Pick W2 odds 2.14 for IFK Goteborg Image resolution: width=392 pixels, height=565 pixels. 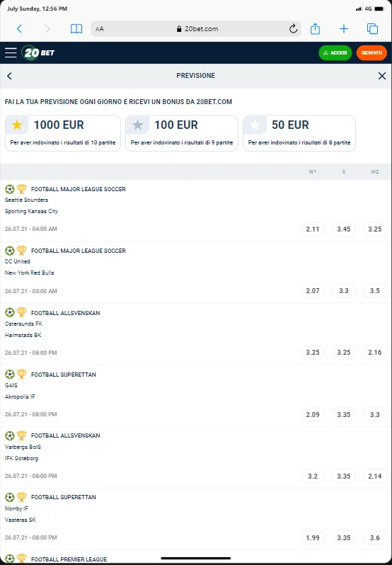[375, 476]
